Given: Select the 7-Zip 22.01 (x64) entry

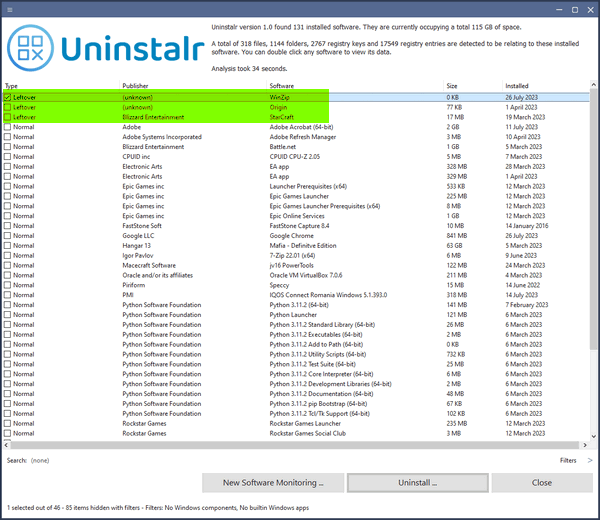Looking at the screenshot, I should 292,256.
